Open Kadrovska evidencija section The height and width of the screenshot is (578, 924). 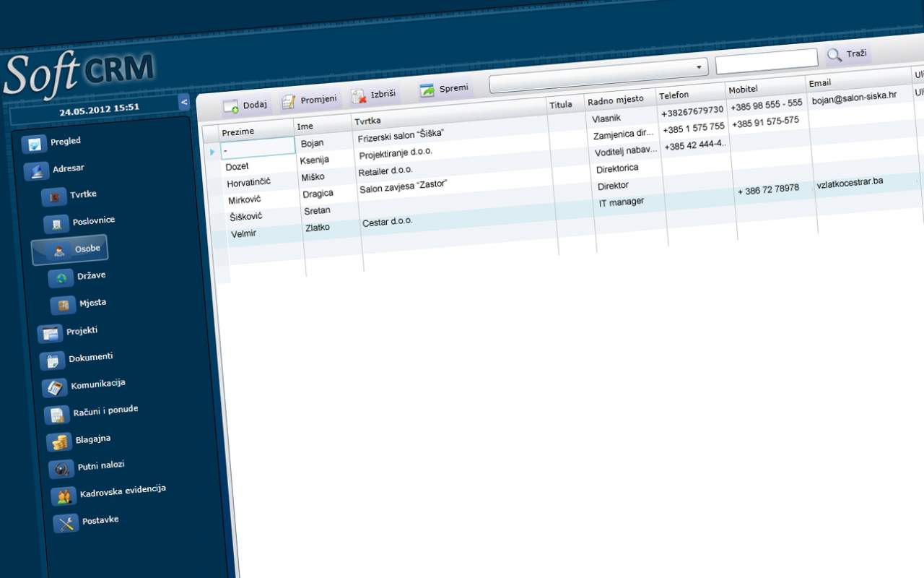tap(123, 491)
